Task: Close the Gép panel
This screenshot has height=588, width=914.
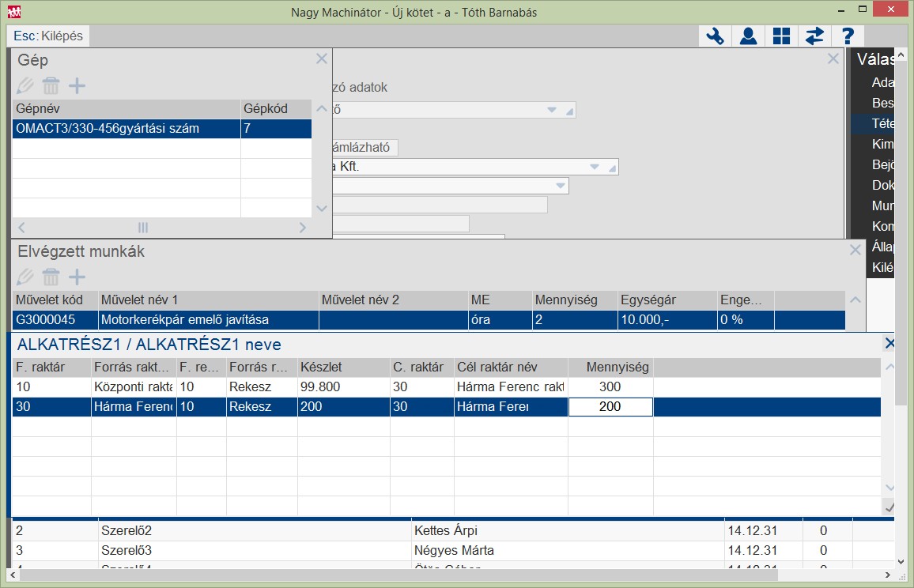Action: click(x=321, y=59)
